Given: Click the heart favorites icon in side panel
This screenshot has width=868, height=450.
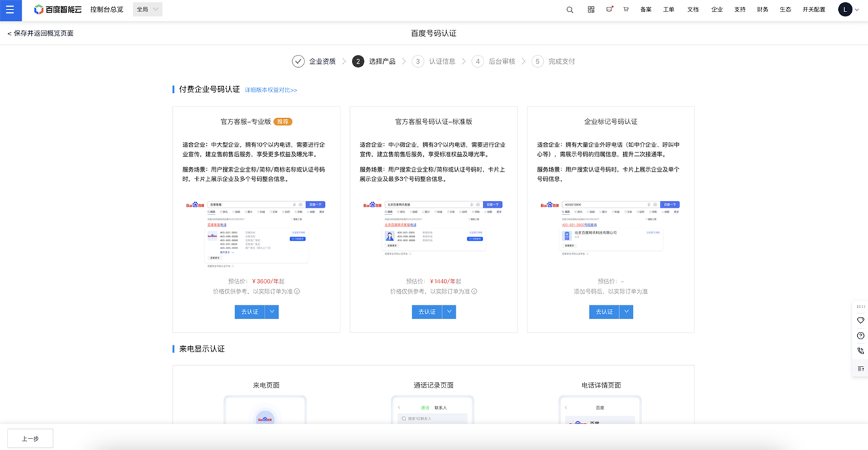Looking at the screenshot, I should coord(861,320).
